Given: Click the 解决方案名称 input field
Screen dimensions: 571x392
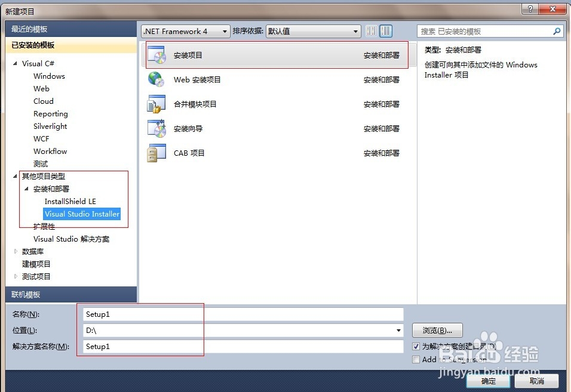Looking at the screenshot, I should 243,346.
